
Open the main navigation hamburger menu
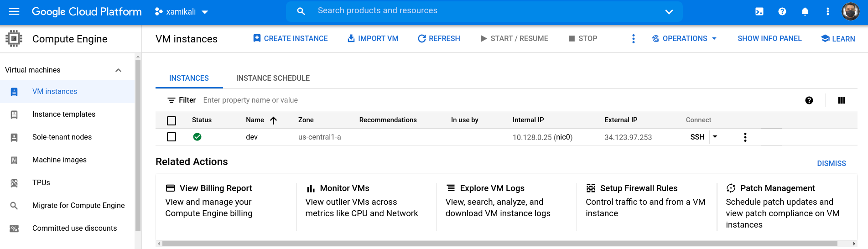[14, 11]
